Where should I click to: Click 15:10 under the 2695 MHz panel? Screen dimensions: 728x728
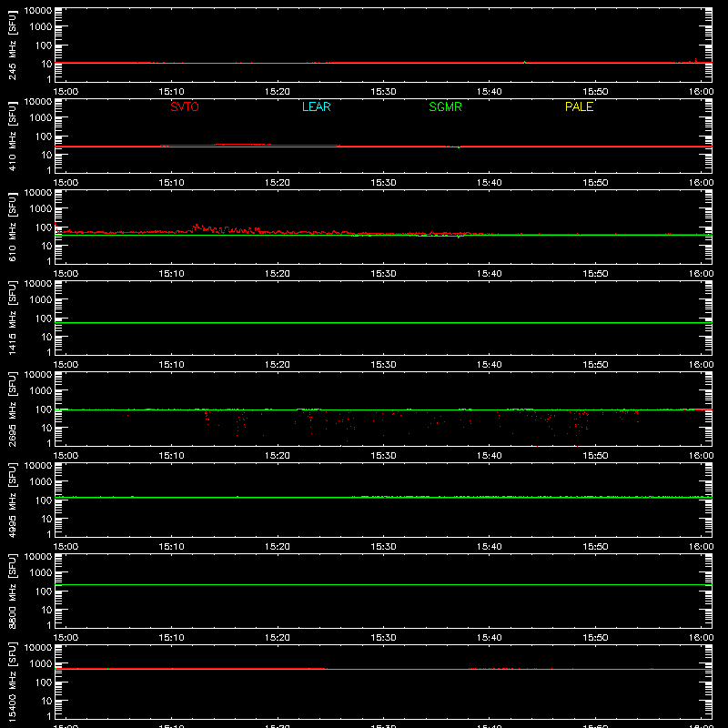click(x=172, y=456)
